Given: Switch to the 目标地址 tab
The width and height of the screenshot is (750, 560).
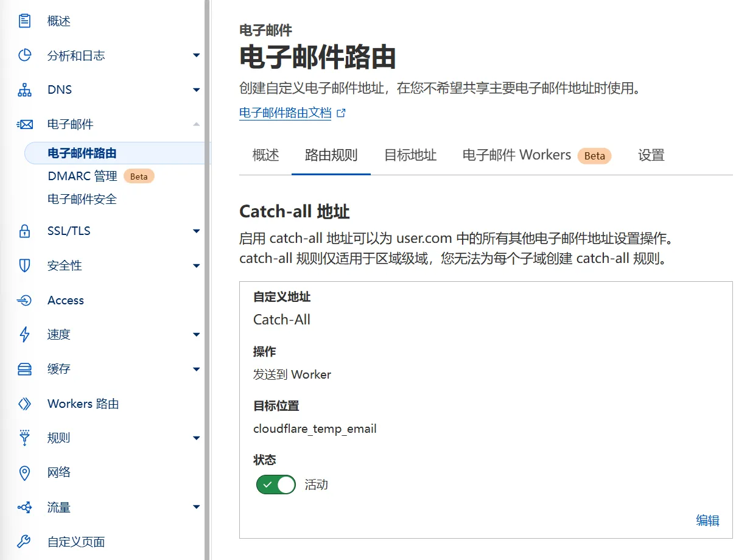Looking at the screenshot, I should [x=411, y=155].
